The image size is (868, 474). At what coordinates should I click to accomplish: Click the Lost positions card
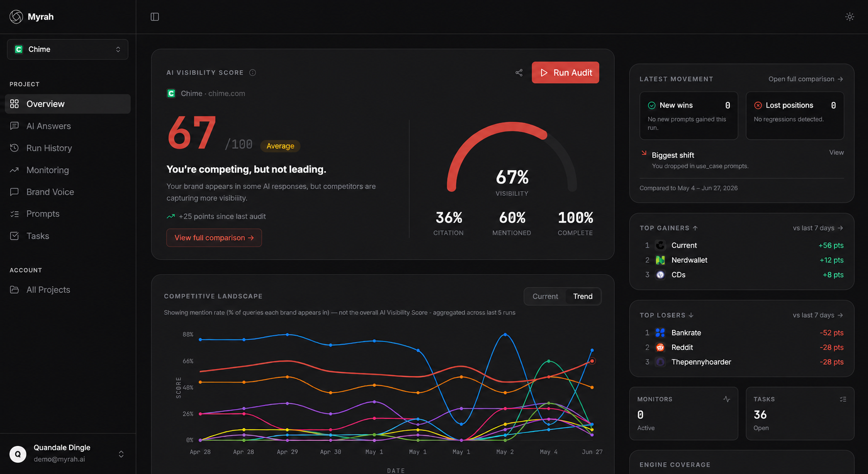coord(795,116)
